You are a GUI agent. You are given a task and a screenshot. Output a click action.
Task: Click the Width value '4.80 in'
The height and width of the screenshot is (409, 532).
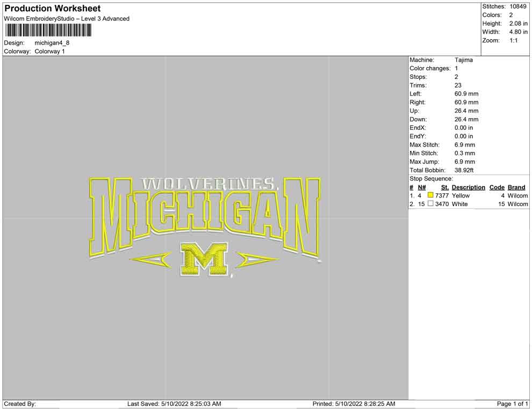pos(518,32)
